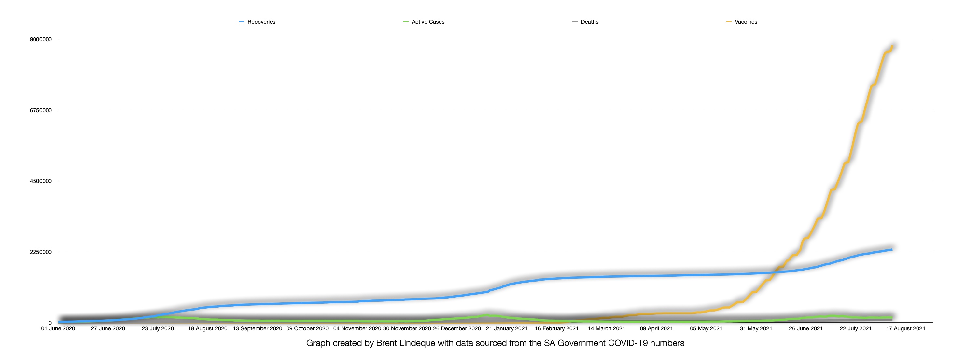Select the Active Cases legend label
Viewport: 980px width, 362px height.
click(427, 22)
